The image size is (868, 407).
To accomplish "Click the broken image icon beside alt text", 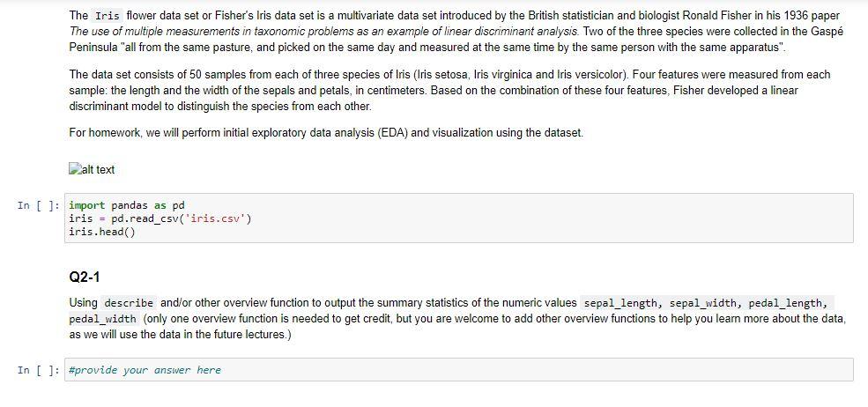I will (x=74, y=169).
